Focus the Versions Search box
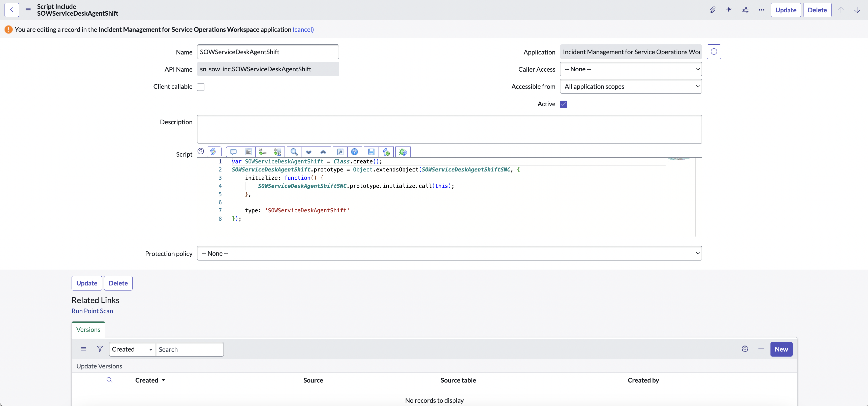This screenshot has height=406, width=868. click(190, 349)
